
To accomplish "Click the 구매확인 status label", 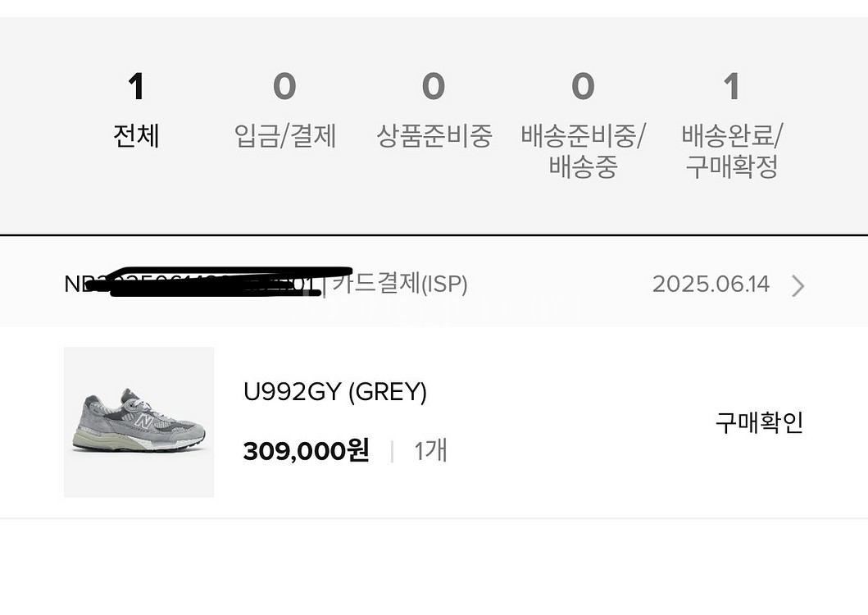I will point(759,422).
